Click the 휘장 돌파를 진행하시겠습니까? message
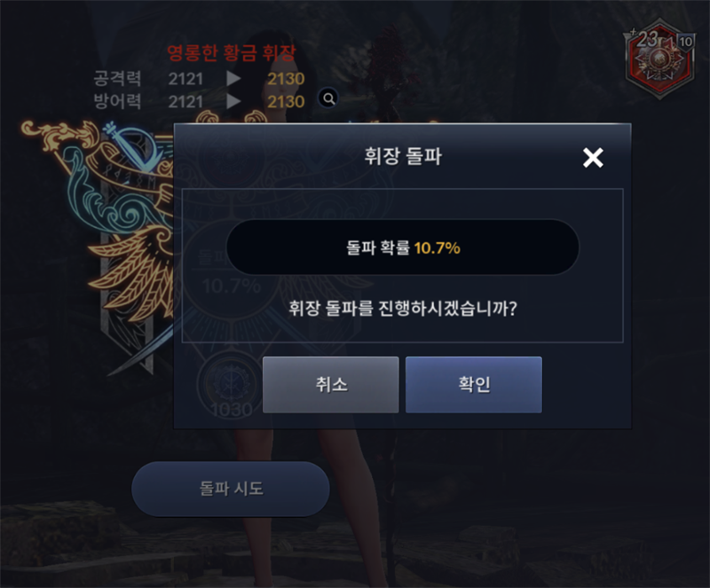 click(403, 309)
